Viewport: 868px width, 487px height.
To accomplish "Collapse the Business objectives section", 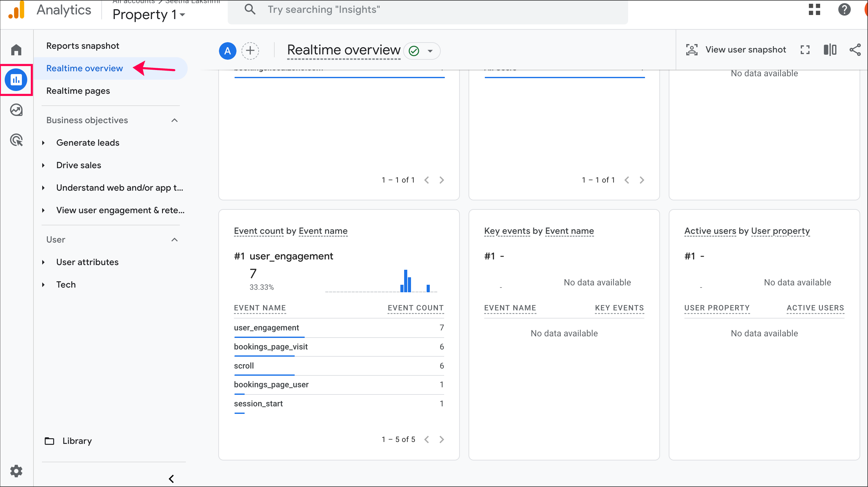I will tap(174, 120).
